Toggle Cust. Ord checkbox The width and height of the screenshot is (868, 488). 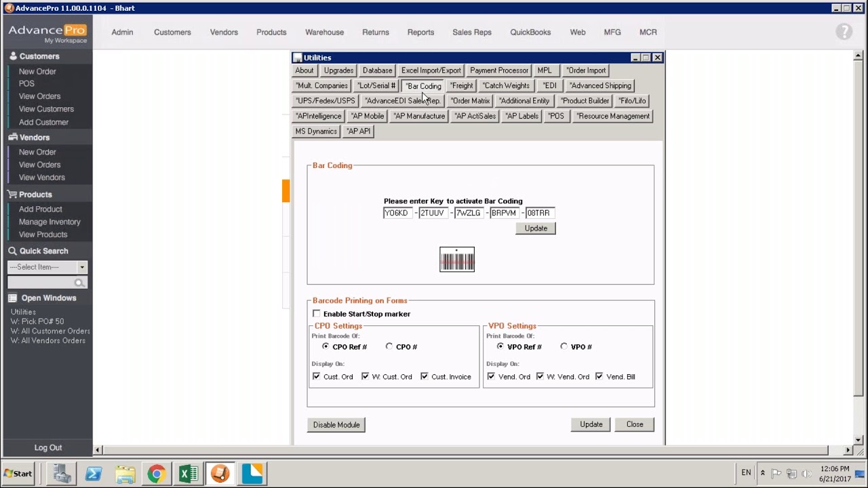pyautogui.click(x=317, y=376)
